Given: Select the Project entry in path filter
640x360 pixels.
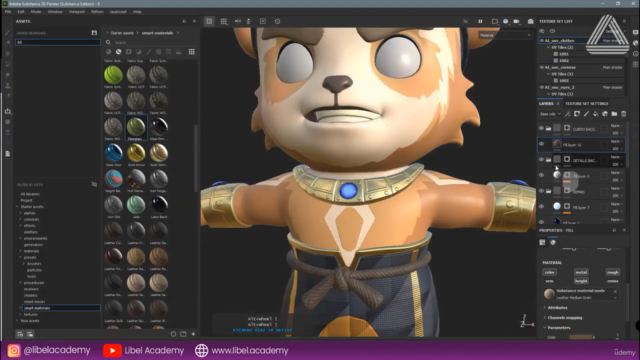Looking at the screenshot, I should click(x=26, y=200).
